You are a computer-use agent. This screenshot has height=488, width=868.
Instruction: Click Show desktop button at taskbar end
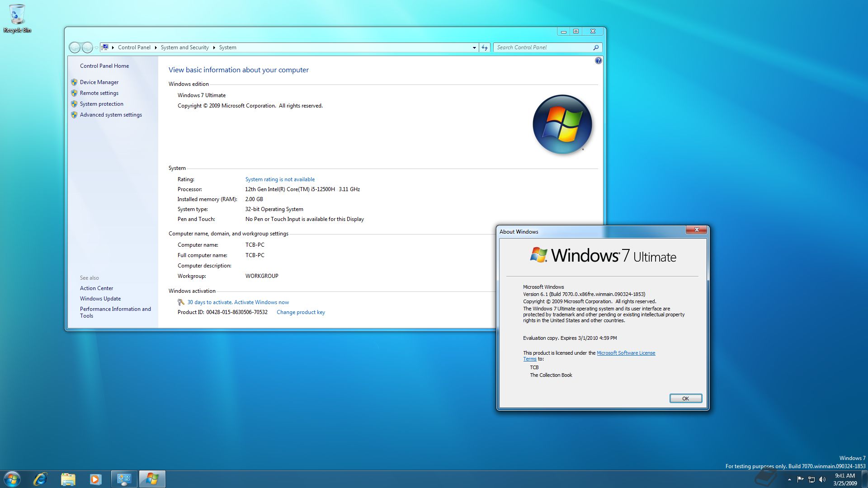(864, 479)
